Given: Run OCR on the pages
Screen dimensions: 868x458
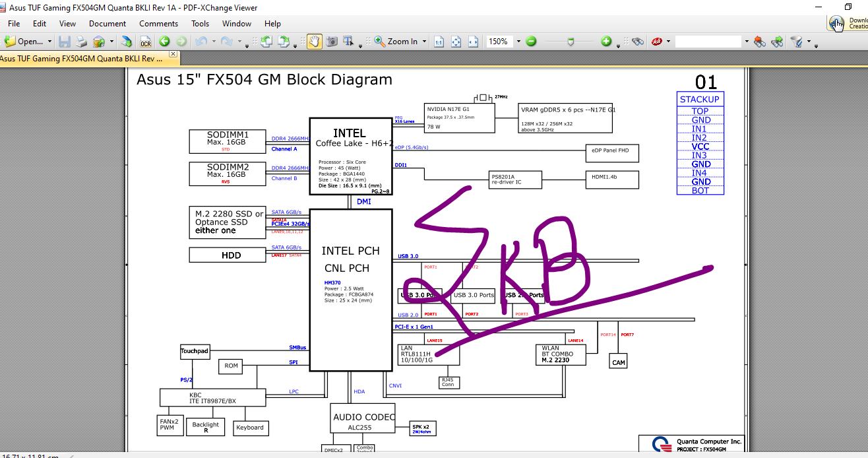Looking at the screenshot, I should tap(146, 42).
